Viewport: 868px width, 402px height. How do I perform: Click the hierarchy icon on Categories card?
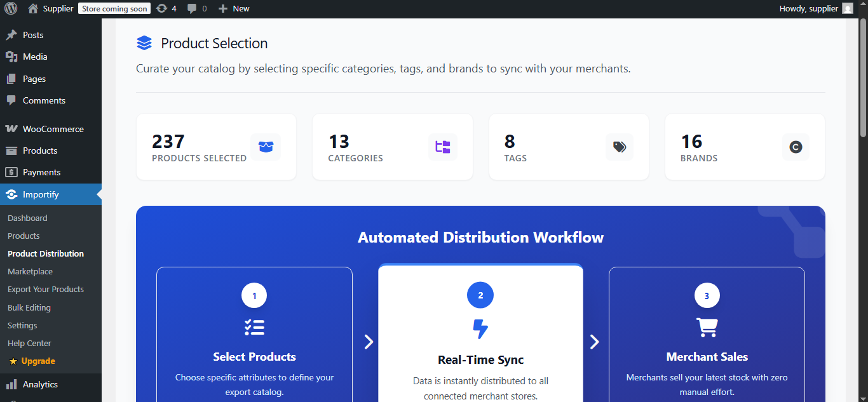(443, 147)
